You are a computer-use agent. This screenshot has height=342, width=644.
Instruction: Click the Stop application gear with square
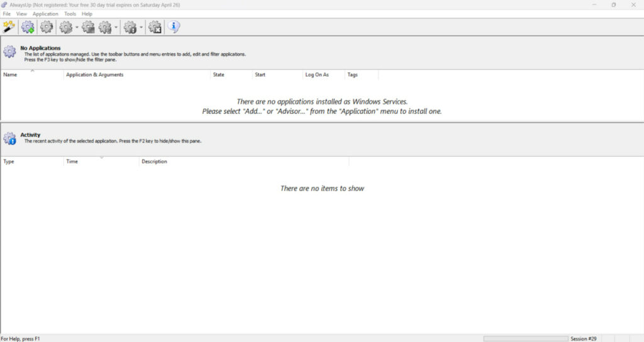click(x=88, y=27)
